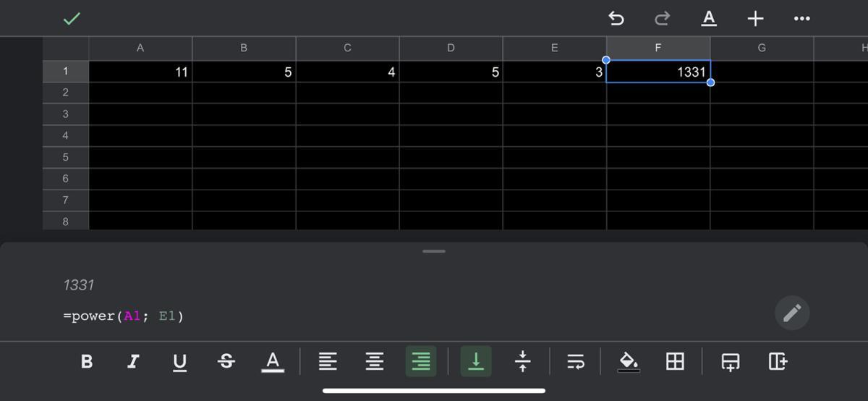This screenshot has height=401, width=868.
Task: Toggle text wrapping
Action: click(576, 361)
